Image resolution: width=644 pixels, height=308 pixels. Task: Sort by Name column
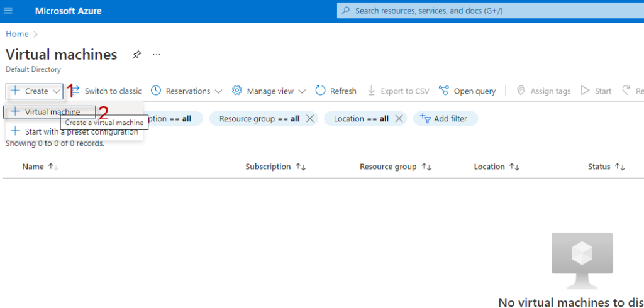pos(33,167)
